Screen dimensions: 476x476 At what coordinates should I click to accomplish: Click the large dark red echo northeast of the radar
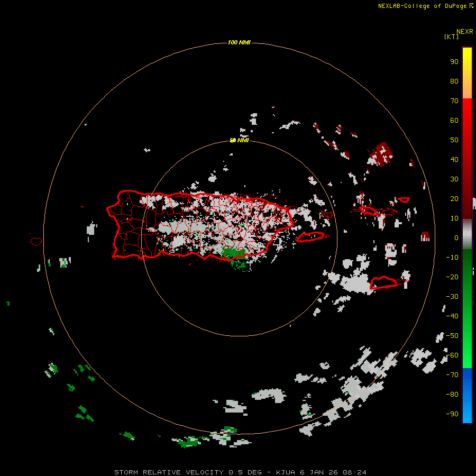pos(380,154)
